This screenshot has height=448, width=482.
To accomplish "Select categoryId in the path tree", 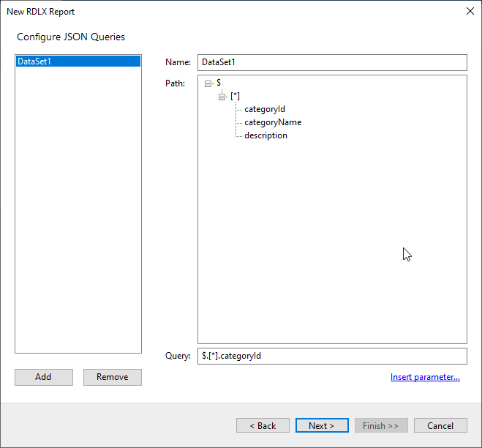I will (x=265, y=109).
